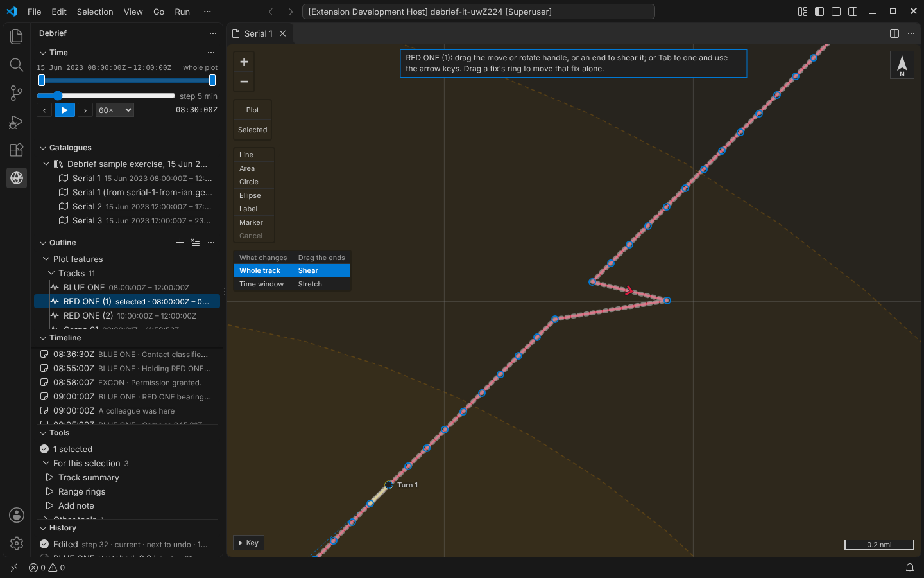Open the Run and Debug view

point(17,121)
